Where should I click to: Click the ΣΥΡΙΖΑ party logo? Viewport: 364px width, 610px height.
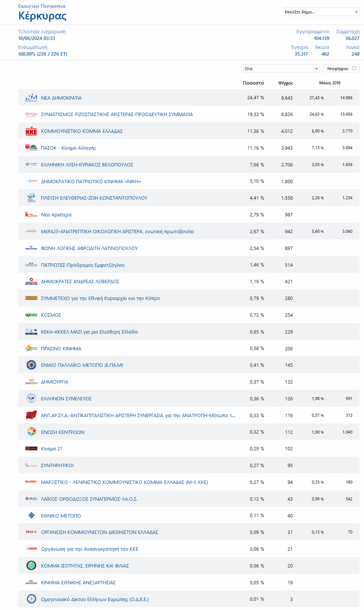[x=31, y=115]
